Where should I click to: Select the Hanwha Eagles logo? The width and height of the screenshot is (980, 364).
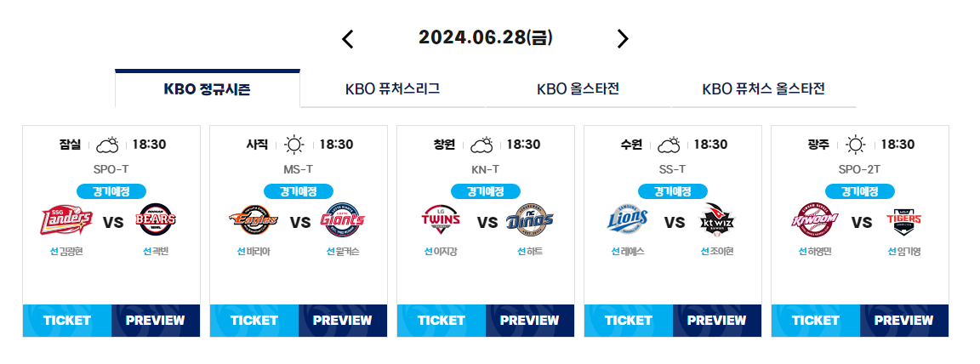click(x=254, y=219)
